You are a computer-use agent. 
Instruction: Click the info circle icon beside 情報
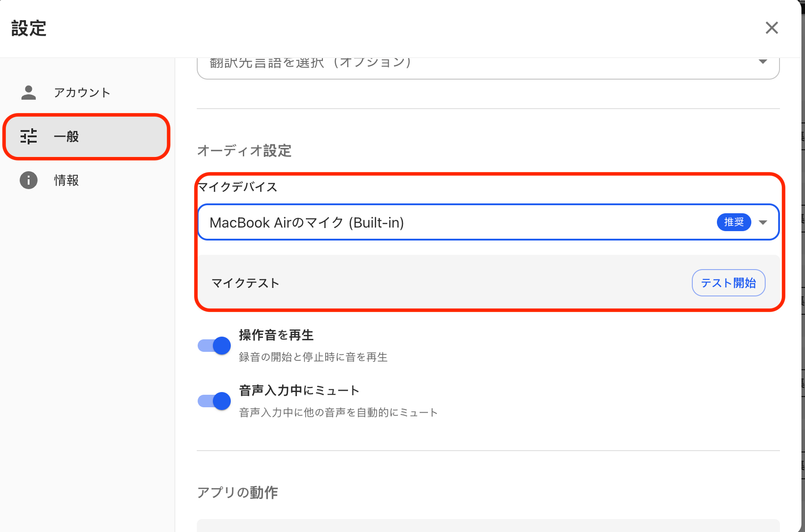tap(29, 180)
